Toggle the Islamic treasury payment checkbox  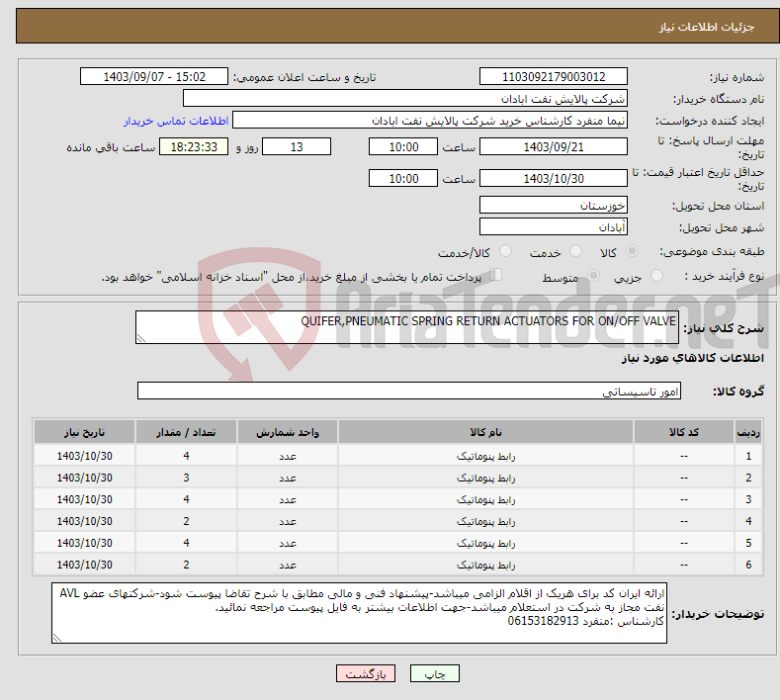[496, 274]
